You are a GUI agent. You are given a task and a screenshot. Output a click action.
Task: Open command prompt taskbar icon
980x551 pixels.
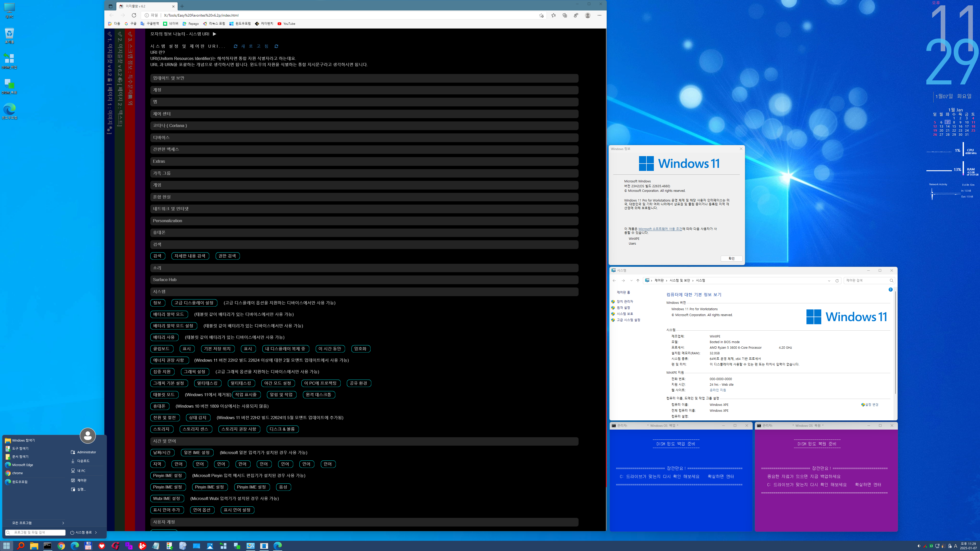click(x=47, y=546)
